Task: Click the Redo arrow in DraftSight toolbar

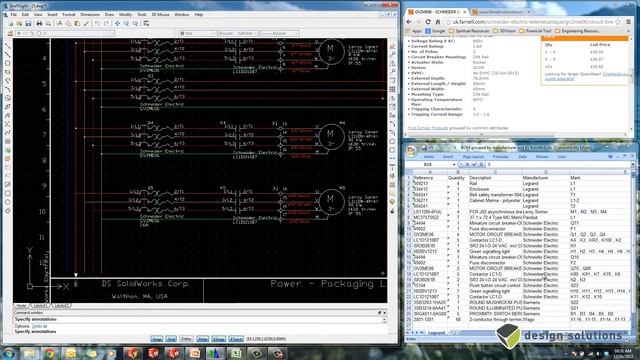Action: (106, 24)
